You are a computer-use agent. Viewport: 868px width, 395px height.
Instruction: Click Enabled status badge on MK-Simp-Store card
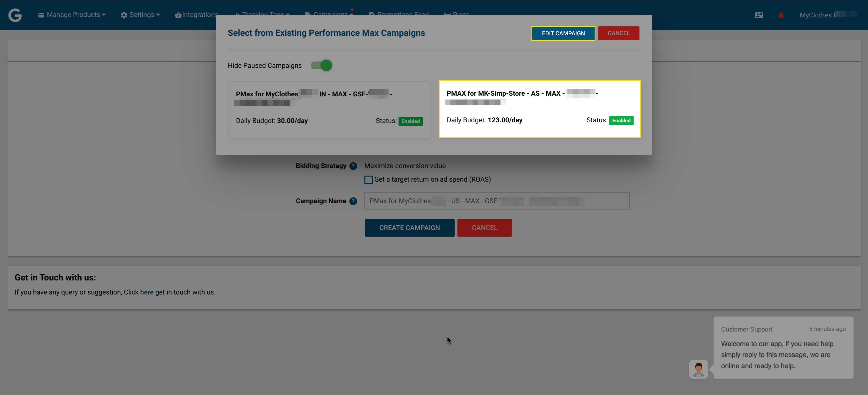tap(621, 120)
